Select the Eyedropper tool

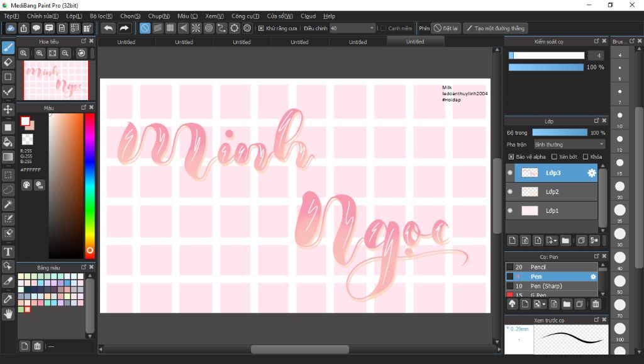[8, 299]
